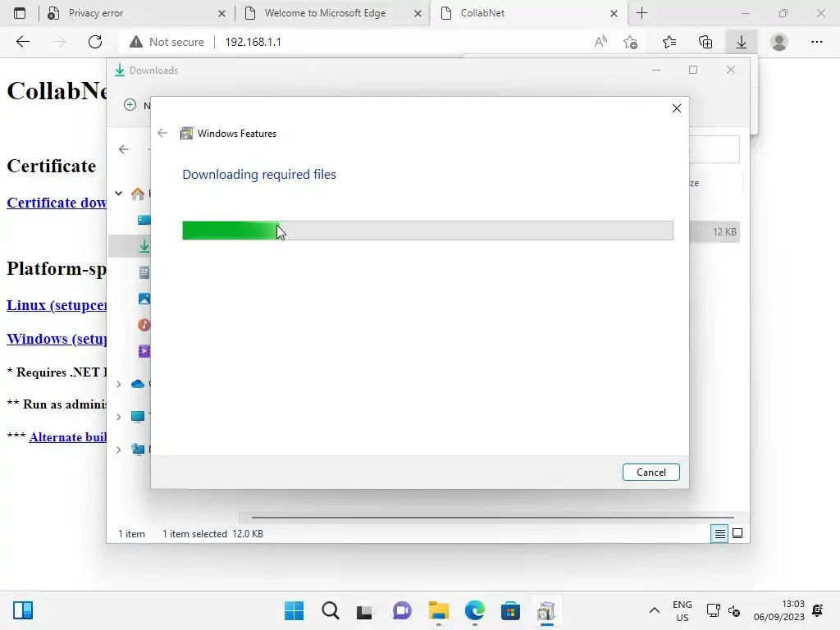Open Task View on the taskbar
The image size is (840, 630).
click(365, 610)
